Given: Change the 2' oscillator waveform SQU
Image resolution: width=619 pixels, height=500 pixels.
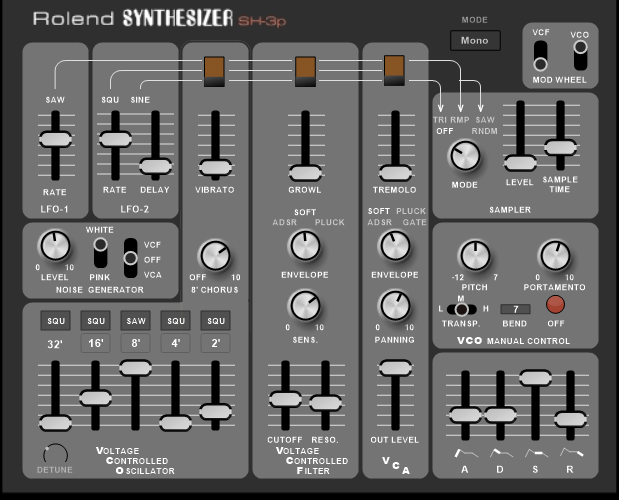Looking at the screenshot, I should click(216, 321).
